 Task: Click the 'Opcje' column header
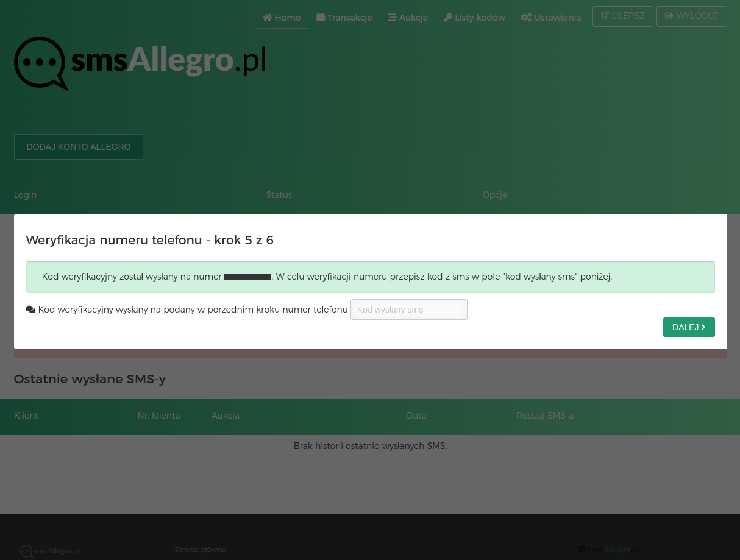494,195
